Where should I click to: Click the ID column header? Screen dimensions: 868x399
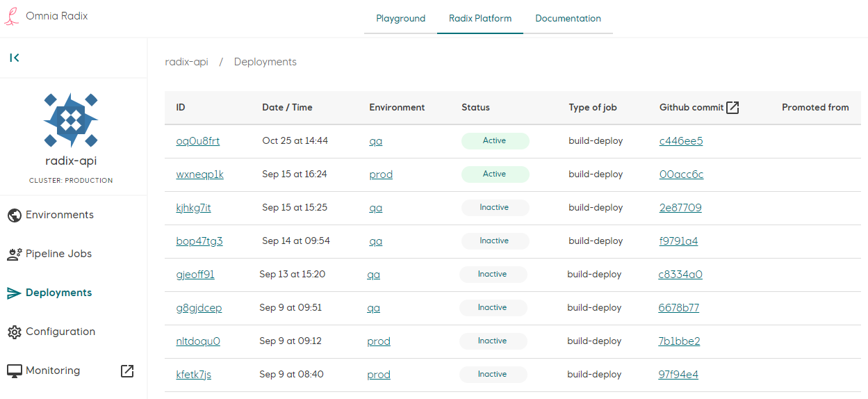tap(181, 108)
